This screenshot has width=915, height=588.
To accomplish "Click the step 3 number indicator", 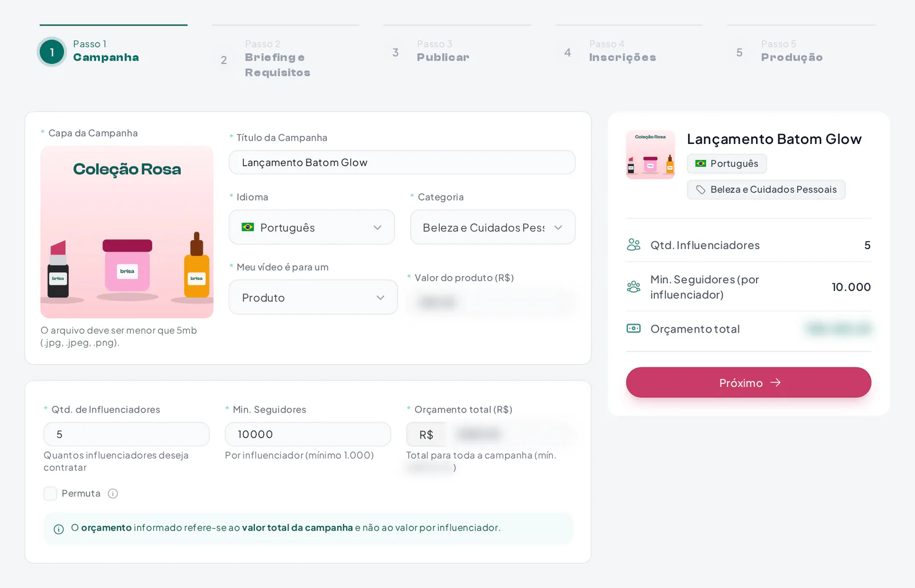I will 395,53.
